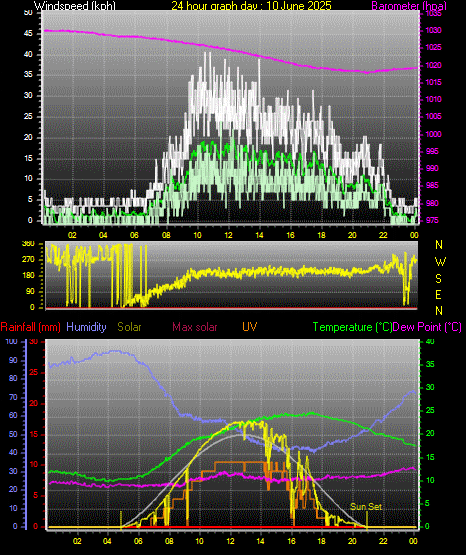
Task: Click the Temperature (°C) legend label
Action: coord(352,327)
